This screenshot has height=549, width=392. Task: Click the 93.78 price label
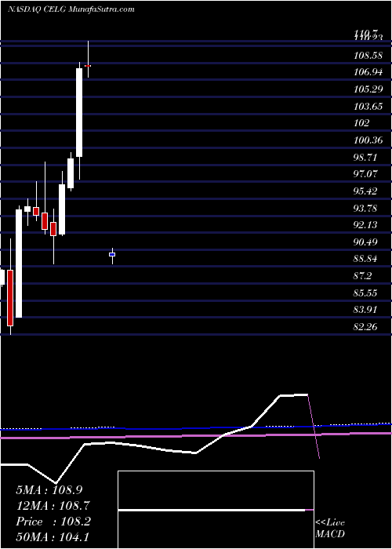(x=365, y=208)
